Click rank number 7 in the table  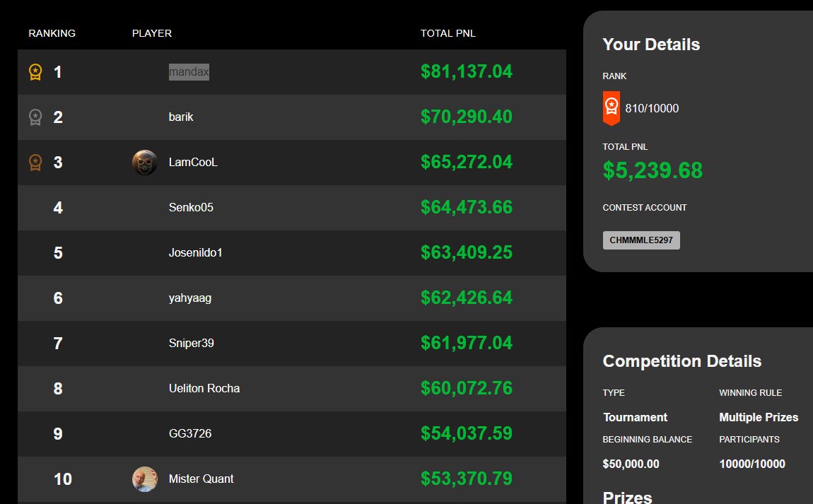[58, 344]
